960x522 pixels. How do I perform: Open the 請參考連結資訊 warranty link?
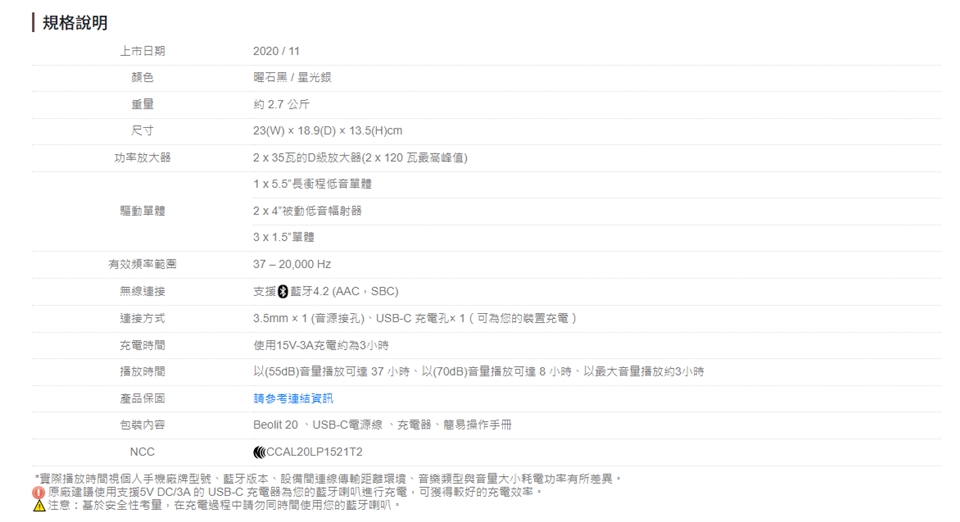(293, 398)
